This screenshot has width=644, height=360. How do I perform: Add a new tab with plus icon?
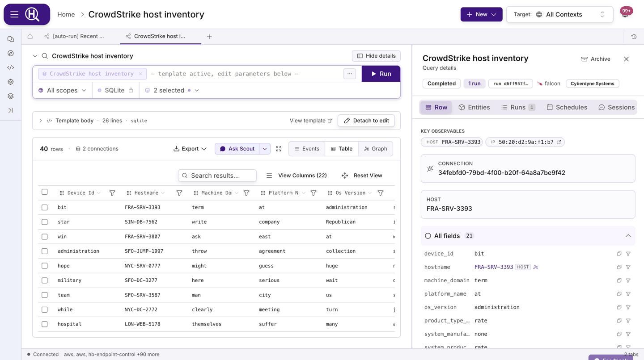(209, 37)
